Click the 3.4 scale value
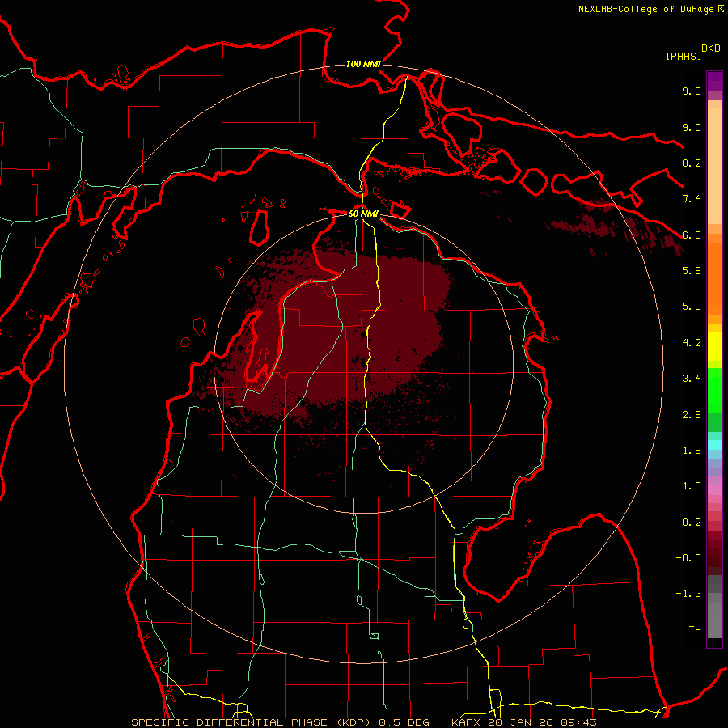The height and width of the screenshot is (728, 728). 692,379
